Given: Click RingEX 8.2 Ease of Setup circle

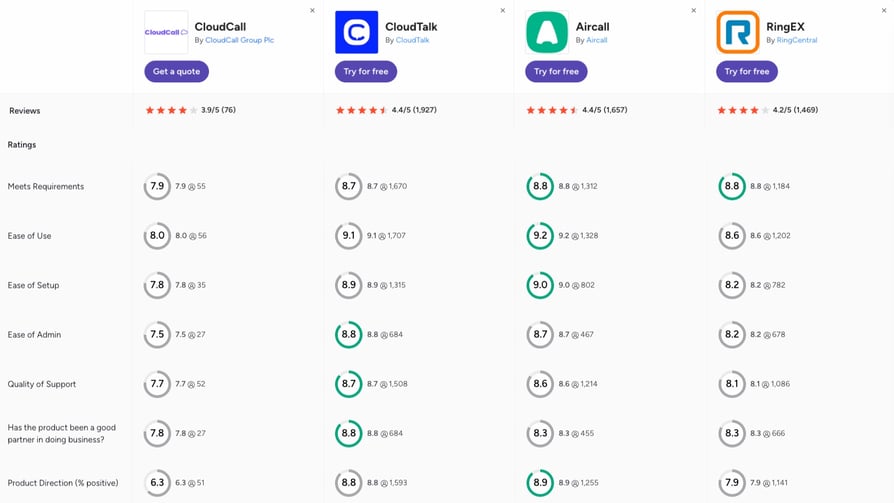Looking at the screenshot, I should [x=732, y=285].
